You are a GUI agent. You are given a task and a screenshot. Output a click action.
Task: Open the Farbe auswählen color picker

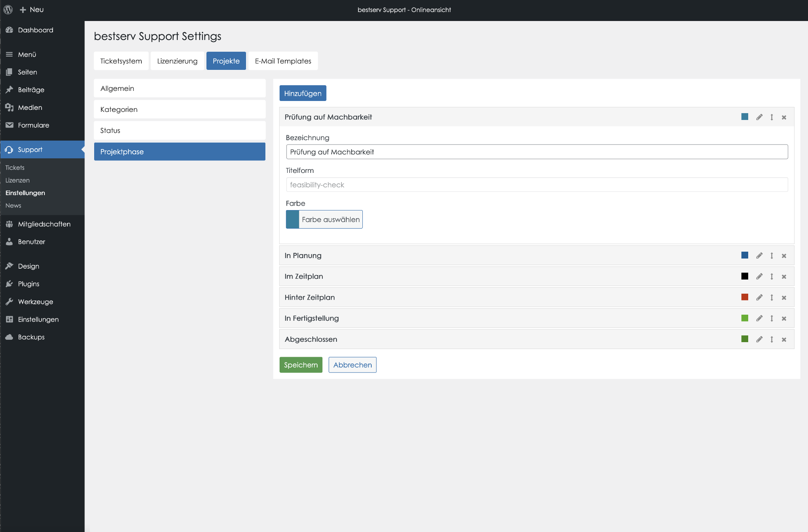tap(324, 219)
